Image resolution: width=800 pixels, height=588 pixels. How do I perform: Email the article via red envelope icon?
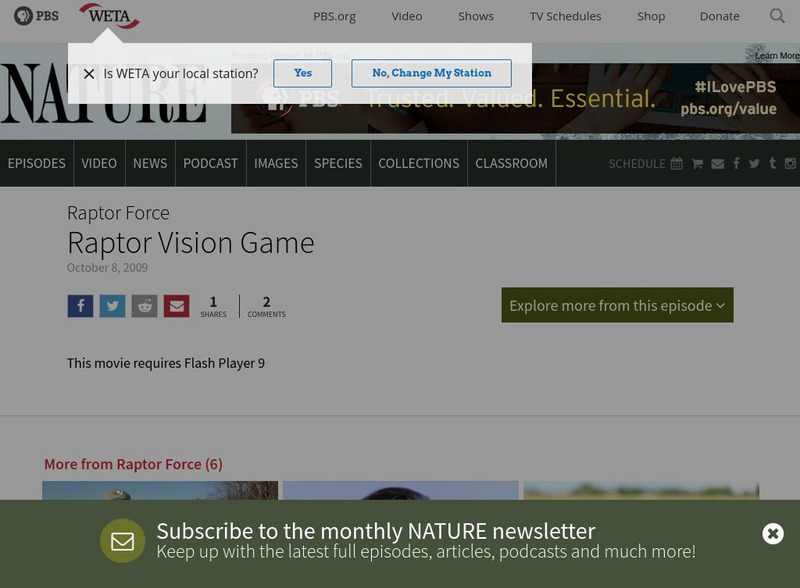point(176,305)
